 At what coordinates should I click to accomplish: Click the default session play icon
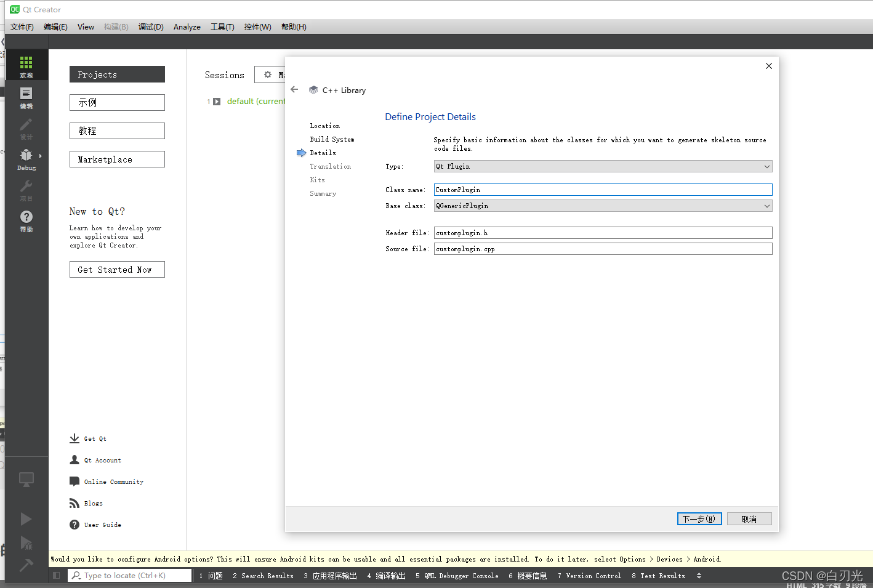point(217,102)
